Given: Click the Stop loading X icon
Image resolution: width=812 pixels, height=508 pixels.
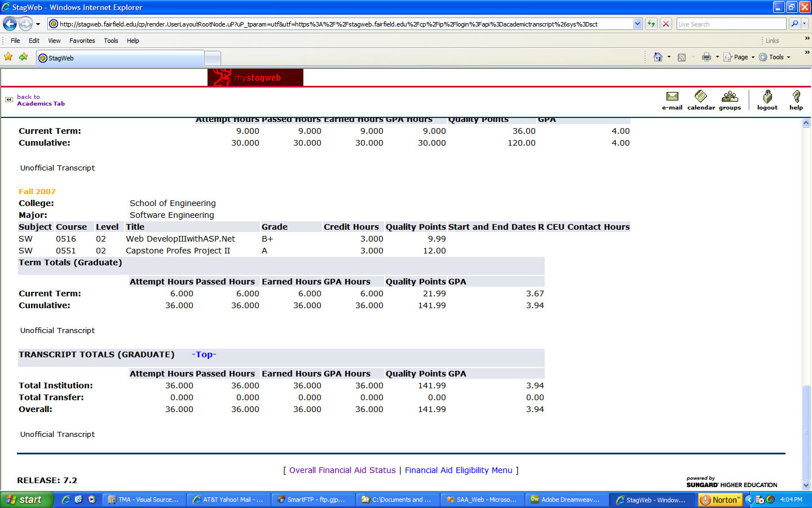Looking at the screenshot, I should click(x=666, y=24).
